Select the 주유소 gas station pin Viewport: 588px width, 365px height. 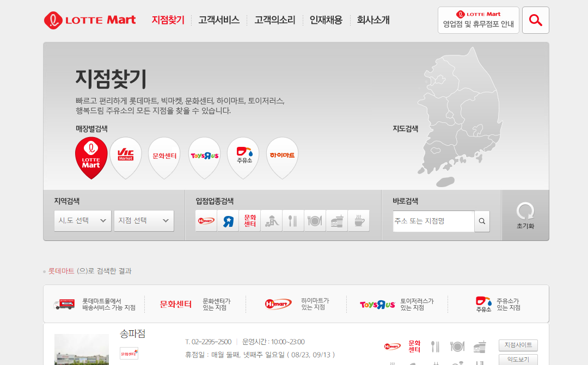[x=243, y=158]
